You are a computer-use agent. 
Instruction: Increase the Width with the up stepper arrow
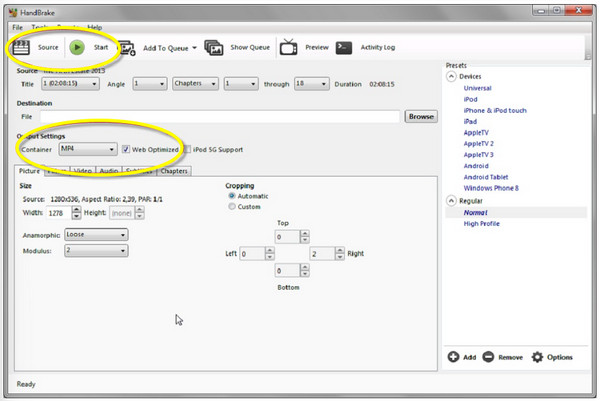pyautogui.click(x=76, y=210)
